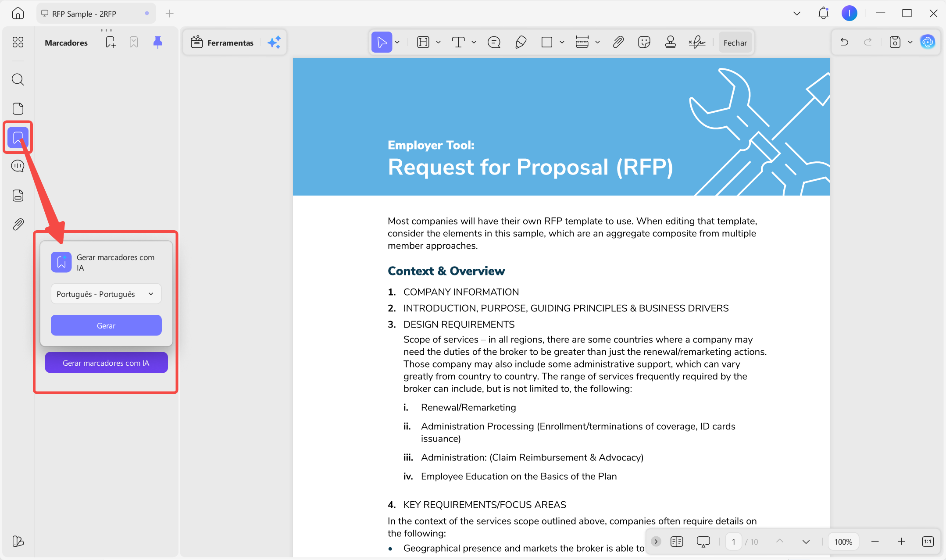The height and width of the screenshot is (560, 946).
Task: Open the form fields sidebar icon
Action: [x=18, y=195]
